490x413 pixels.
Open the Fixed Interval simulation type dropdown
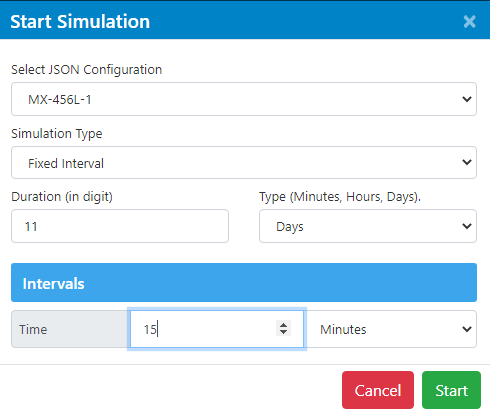tap(244, 162)
